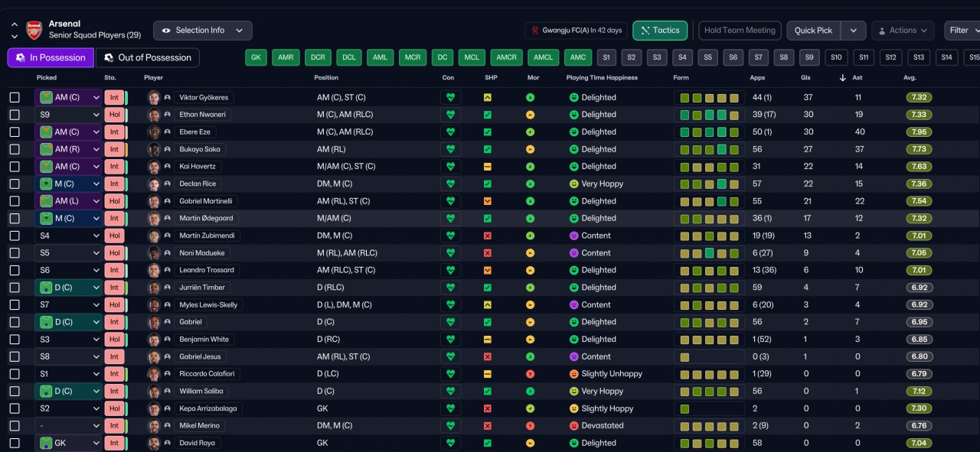Image resolution: width=980 pixels, height=452 pixels.
Task: Click Ebere Eze 7.95 average rating badge
Action: coord(920,132)
